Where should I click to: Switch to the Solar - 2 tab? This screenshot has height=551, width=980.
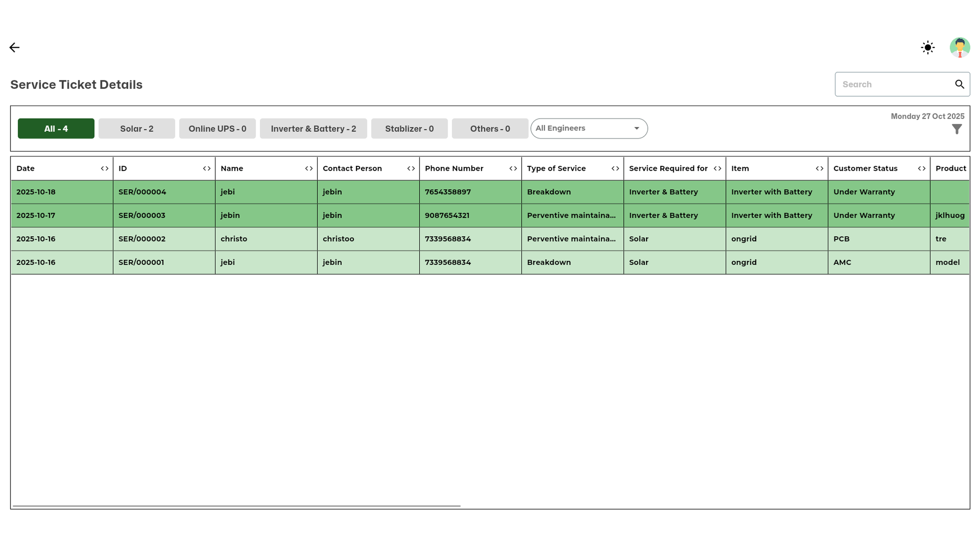tap(137, 129)
